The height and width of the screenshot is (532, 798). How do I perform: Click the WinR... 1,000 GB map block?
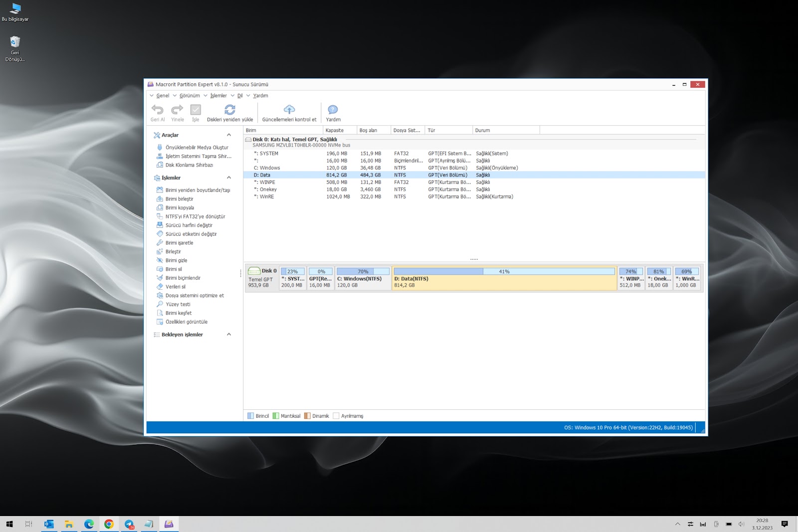[687, 278]
